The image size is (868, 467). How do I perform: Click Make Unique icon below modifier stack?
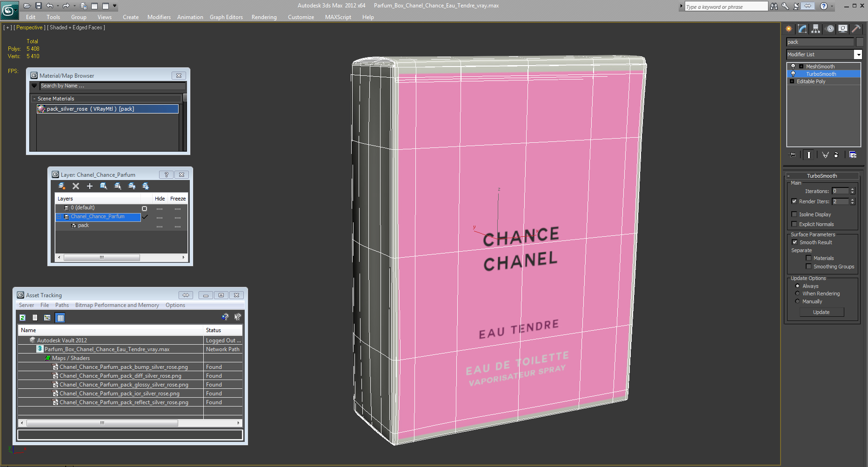(825, 155)
